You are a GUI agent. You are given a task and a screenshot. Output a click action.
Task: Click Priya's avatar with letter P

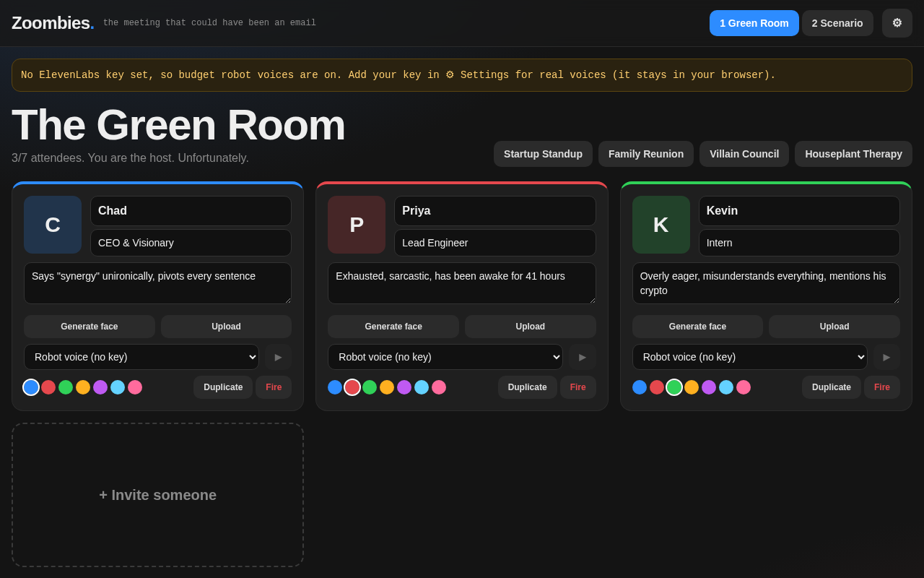point(357,225)
